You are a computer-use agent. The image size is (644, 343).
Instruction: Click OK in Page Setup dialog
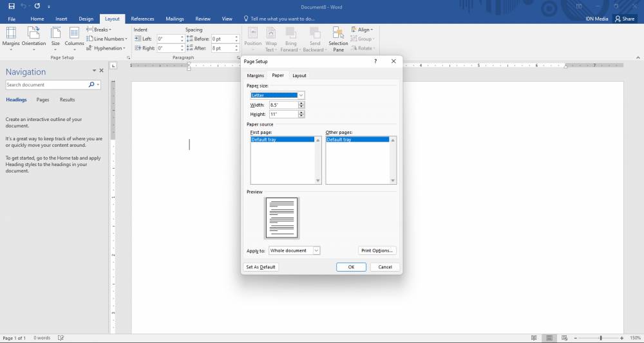tap(351, 267)
